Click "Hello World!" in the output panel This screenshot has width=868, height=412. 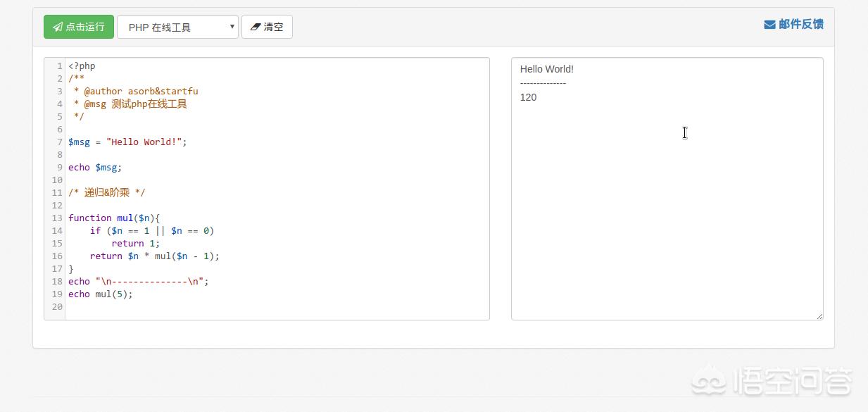click(547, 69)
